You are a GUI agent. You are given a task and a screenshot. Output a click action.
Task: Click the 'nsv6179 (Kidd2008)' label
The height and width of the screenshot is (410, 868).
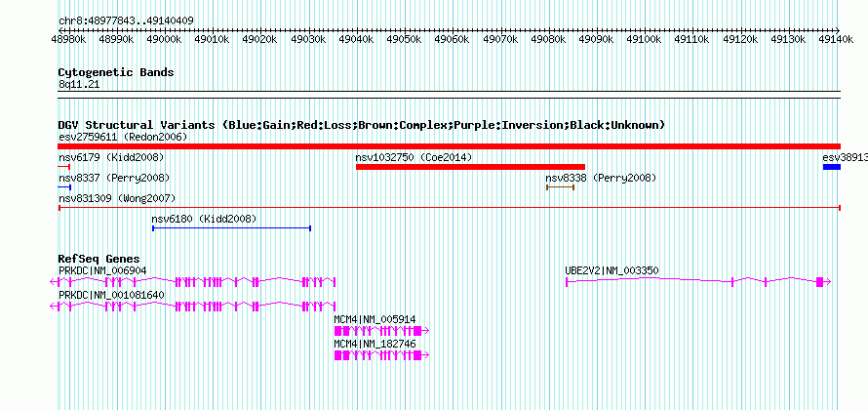pyautogui.click(x=111, y=157)
